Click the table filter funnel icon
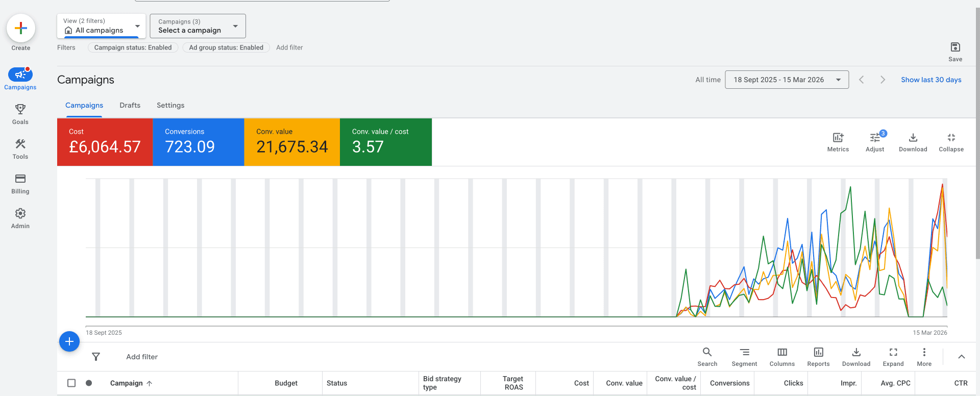This screenshot has width=980, height=396. (x=96, y=357)
